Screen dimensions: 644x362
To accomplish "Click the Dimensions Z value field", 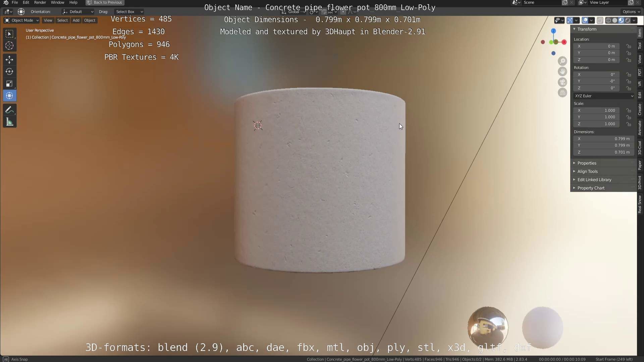I will [x=604, y=152].
